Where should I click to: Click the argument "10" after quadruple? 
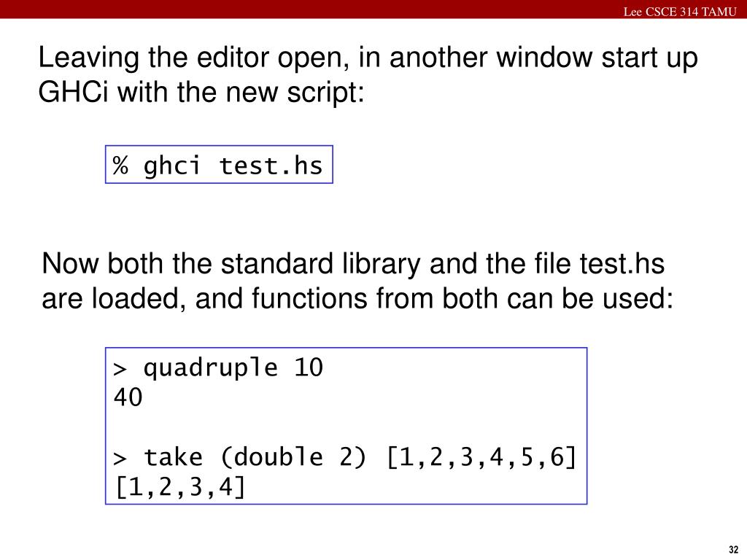point(309,369)
